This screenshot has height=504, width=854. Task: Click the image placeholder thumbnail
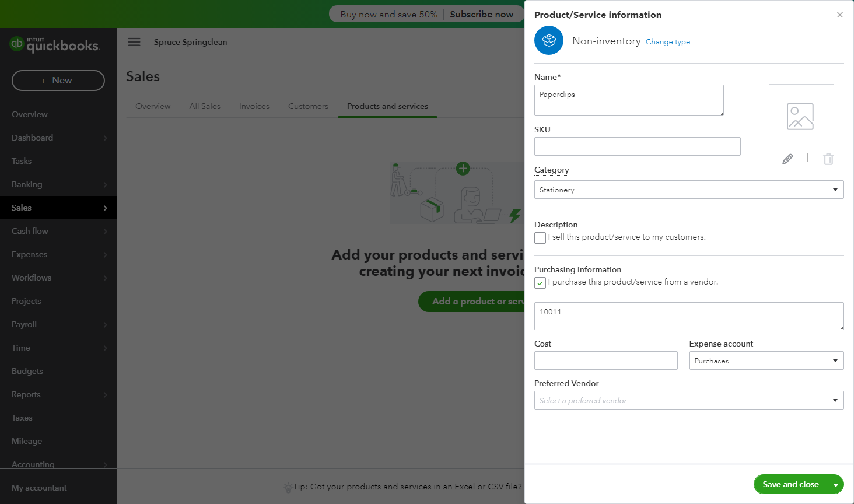coord(801,117)
